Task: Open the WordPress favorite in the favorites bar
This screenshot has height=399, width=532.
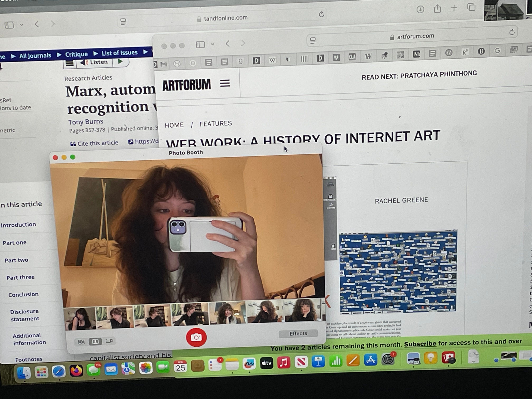Action: click(448, 52)
